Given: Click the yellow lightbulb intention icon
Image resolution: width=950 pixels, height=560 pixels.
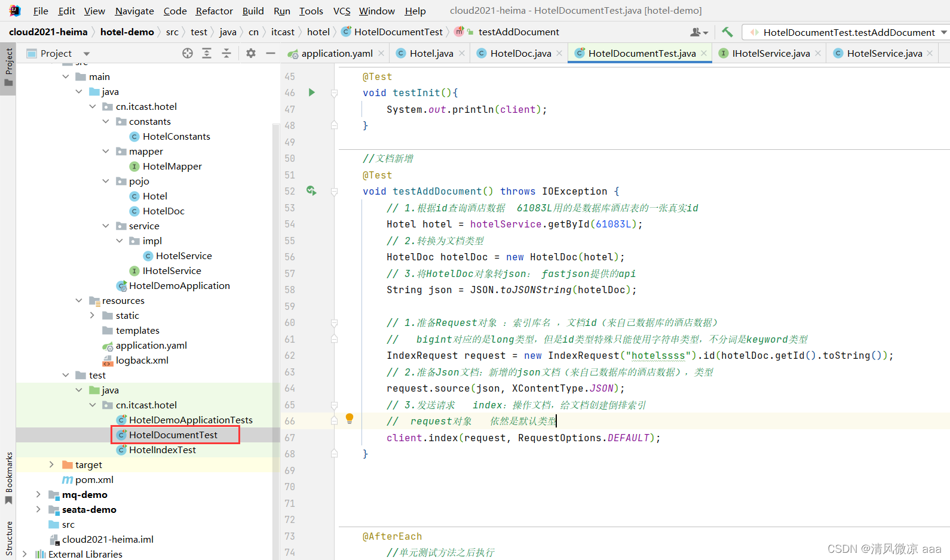Looking at the screenshot, I should click(x=350, y=419).
